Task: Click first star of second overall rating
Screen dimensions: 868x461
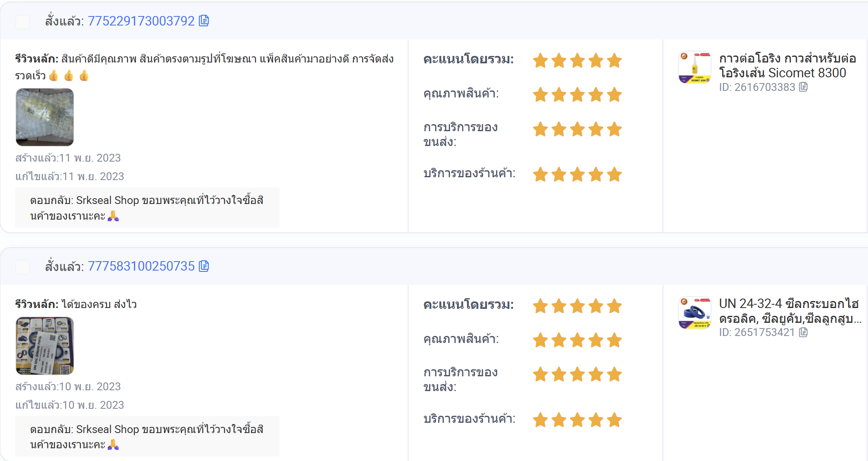Action: (x=540, y=306)
